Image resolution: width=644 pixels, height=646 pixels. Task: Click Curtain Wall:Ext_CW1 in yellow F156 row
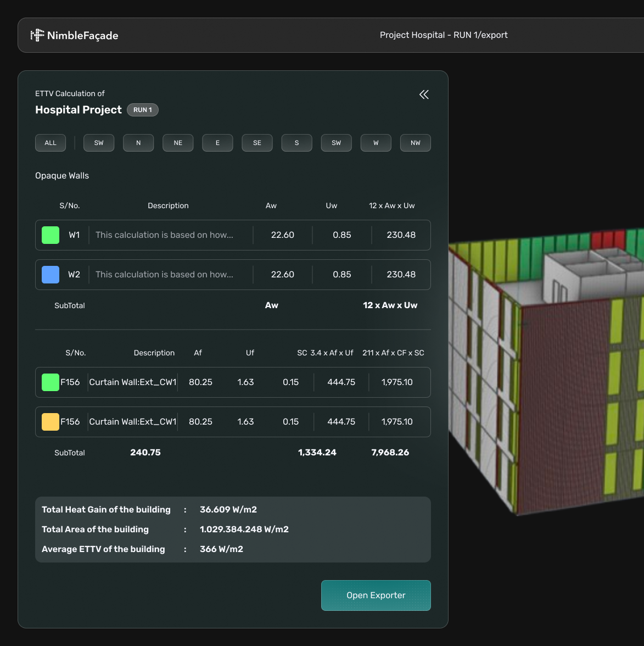click(x=133, y=422)
